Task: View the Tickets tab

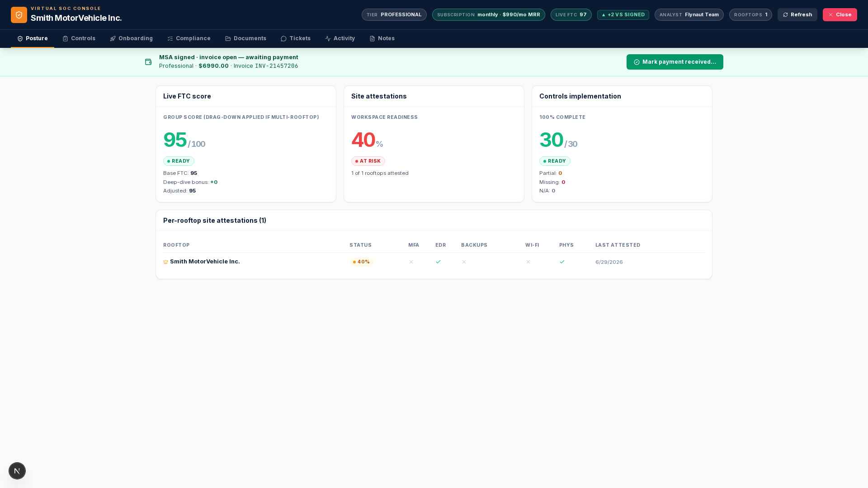Action: (x=296, y=38)
